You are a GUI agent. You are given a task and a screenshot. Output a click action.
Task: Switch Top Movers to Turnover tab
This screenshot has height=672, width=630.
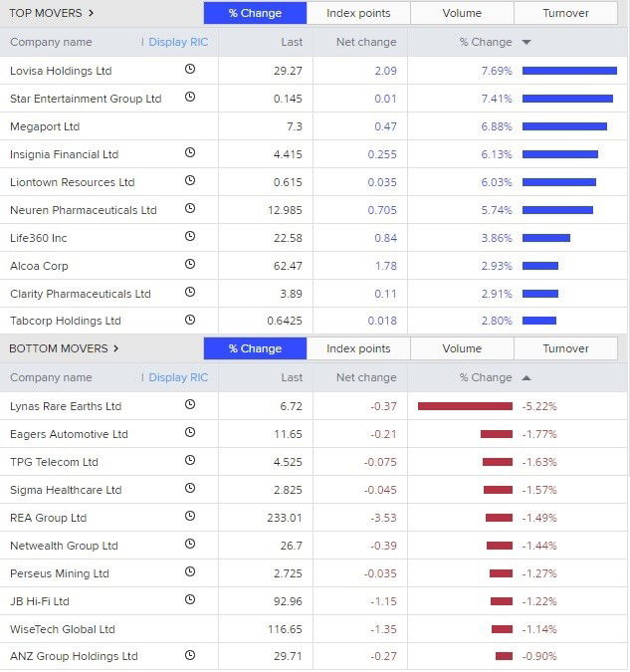(565, 13)
